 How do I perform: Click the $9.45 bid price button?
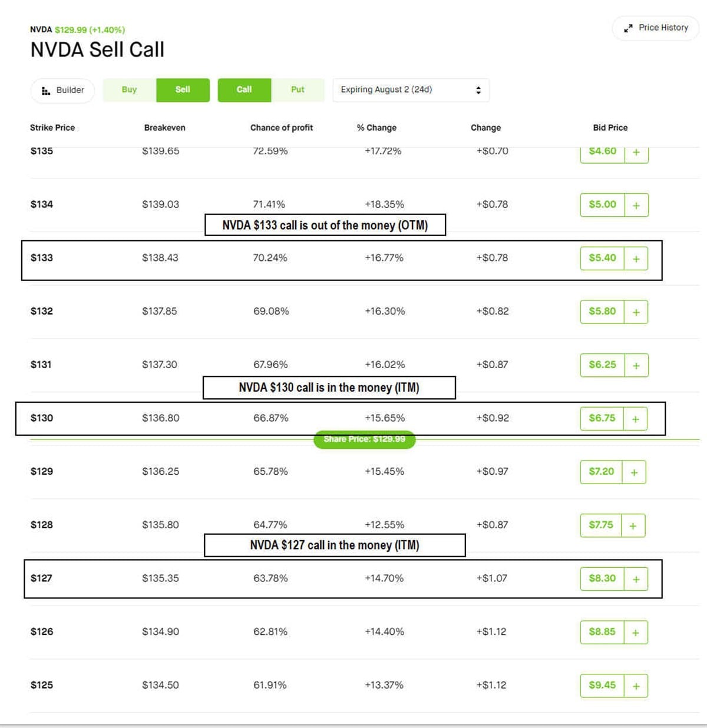pyautogui.click(x=602, y=685)
